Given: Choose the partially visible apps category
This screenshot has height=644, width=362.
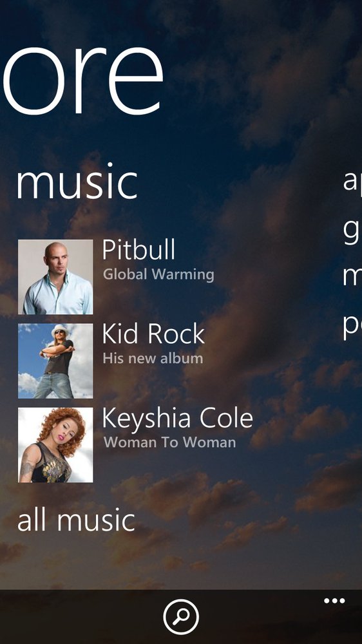Looking at the screenshot, I should (x=352, y=181).
